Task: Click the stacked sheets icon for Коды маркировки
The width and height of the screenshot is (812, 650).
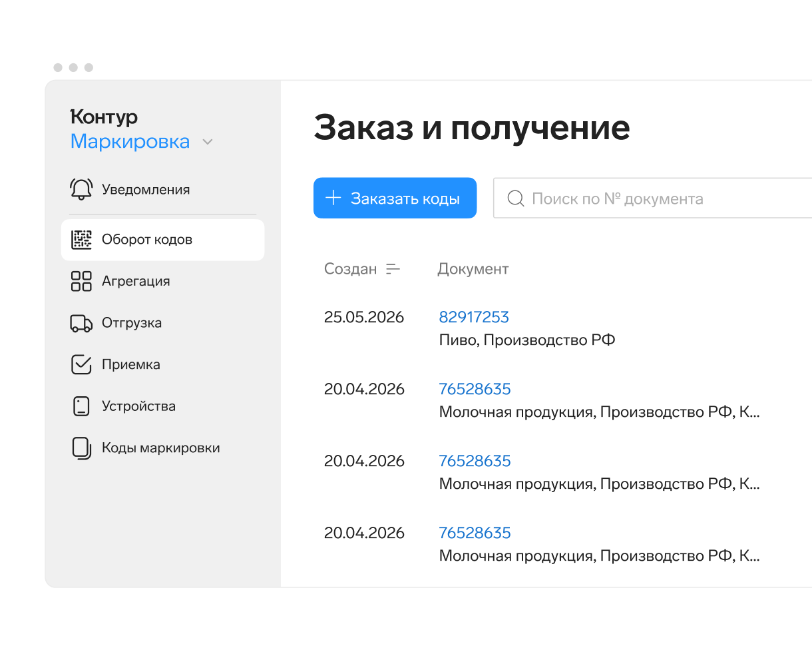Action: tap(81, 448)
